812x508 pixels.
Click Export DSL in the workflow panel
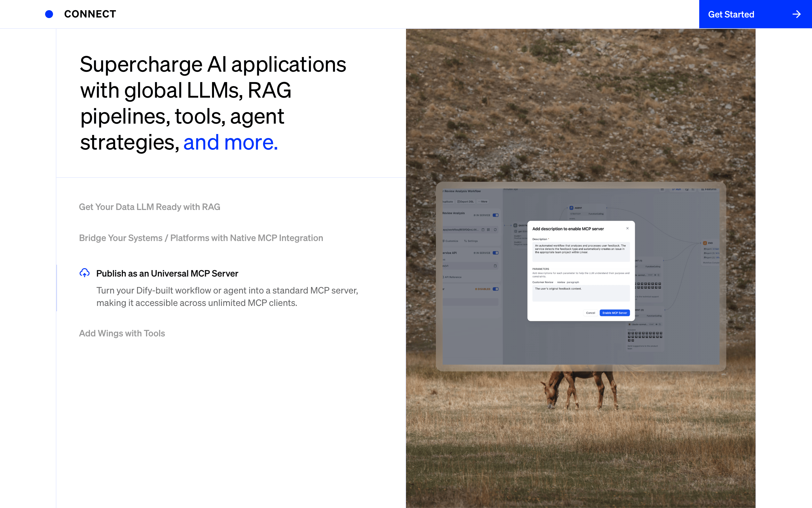[466, 202]
